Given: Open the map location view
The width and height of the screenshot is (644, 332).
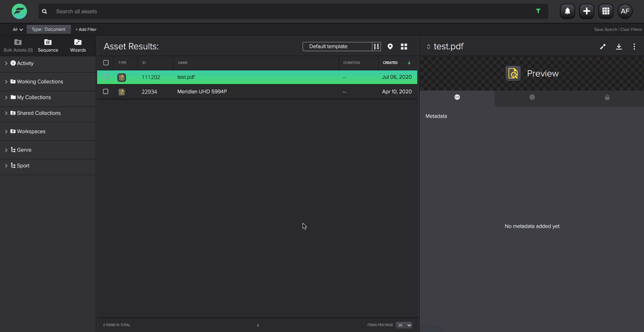Looking at the screenshot, I should (390, 47).
